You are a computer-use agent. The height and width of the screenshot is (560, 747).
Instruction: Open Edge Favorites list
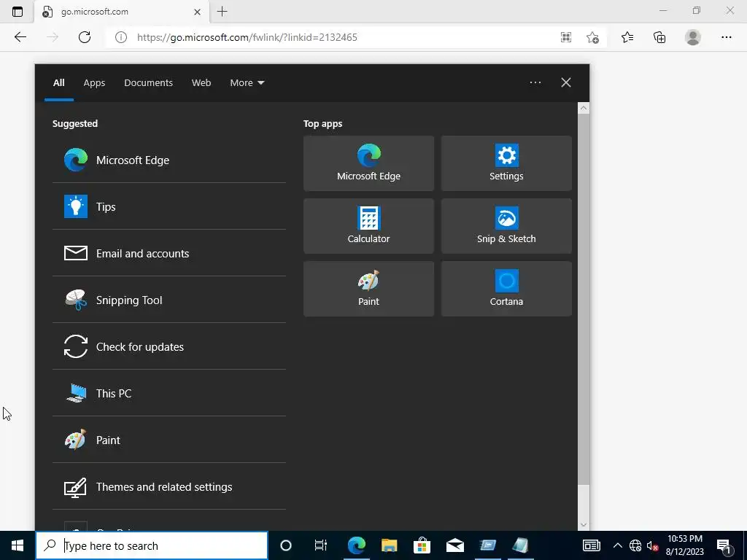(627, 37)
